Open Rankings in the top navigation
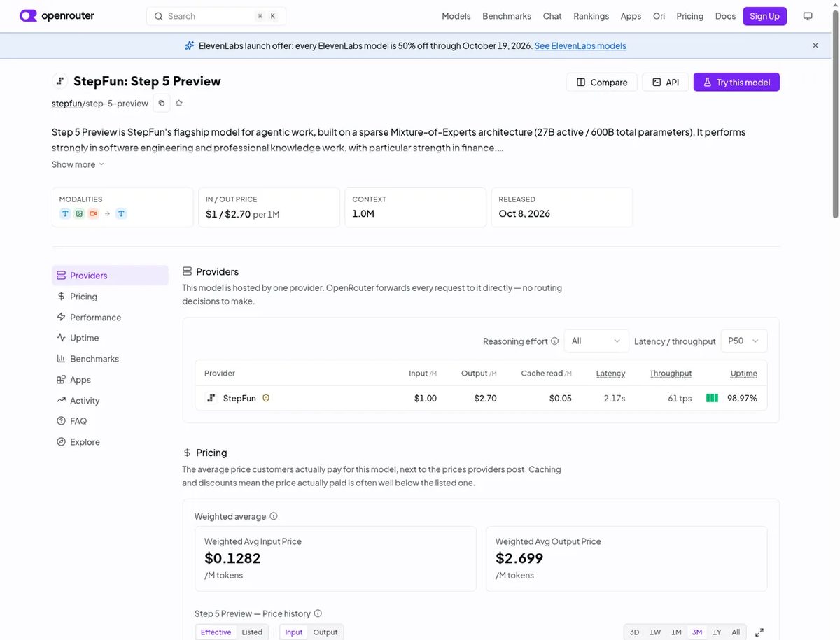This screenshot has height=640, width=840. [591, 16]
